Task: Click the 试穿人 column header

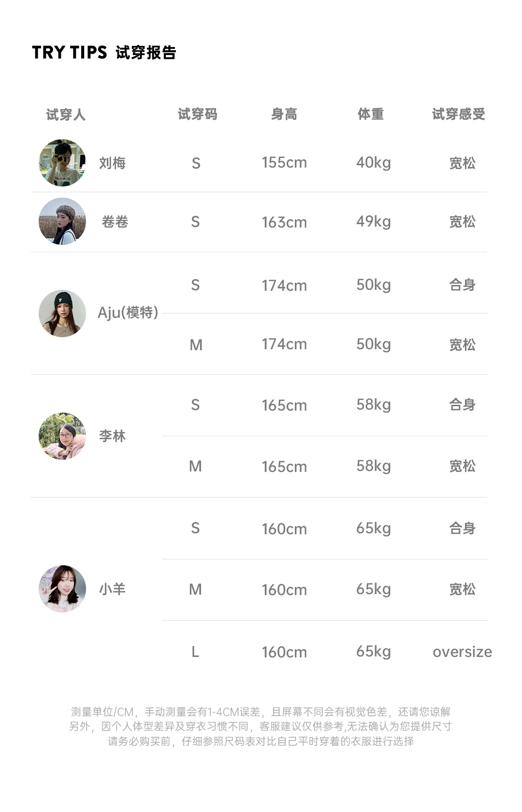Action: 66,114
